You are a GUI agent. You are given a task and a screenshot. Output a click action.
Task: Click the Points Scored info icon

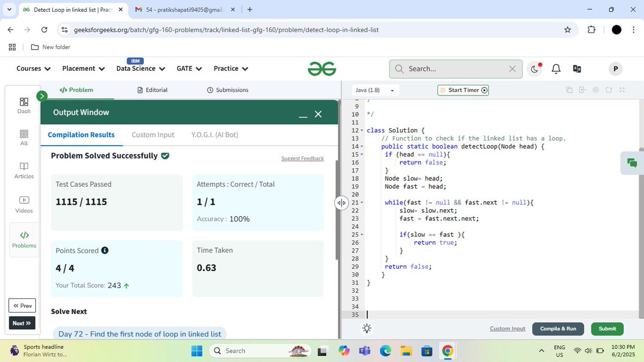(x=105, y=250)
